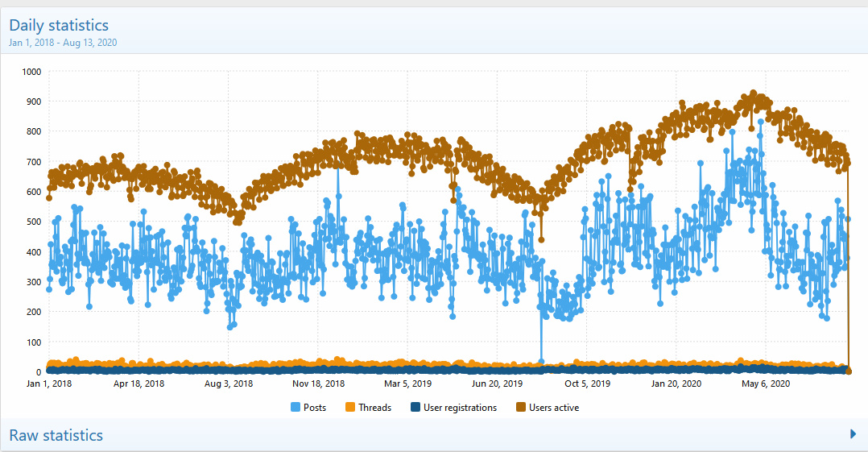Click the 1000 y-axis label
Screen dimensions: 868x452
pos(31,72)
